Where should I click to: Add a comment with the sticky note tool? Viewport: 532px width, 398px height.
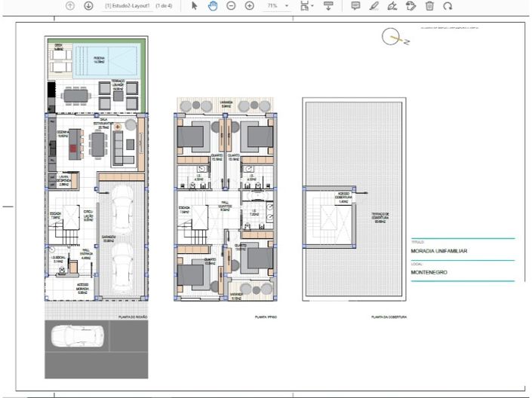pos(356,5)
